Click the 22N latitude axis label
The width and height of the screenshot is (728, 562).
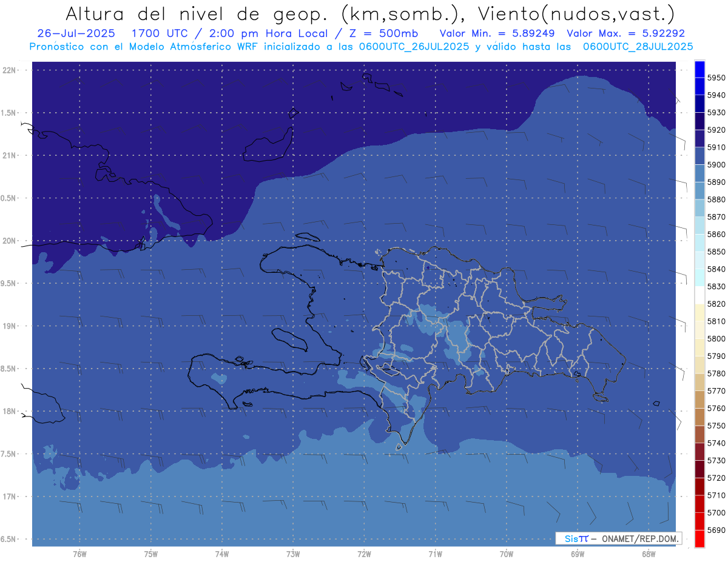[x=10, y=70]
